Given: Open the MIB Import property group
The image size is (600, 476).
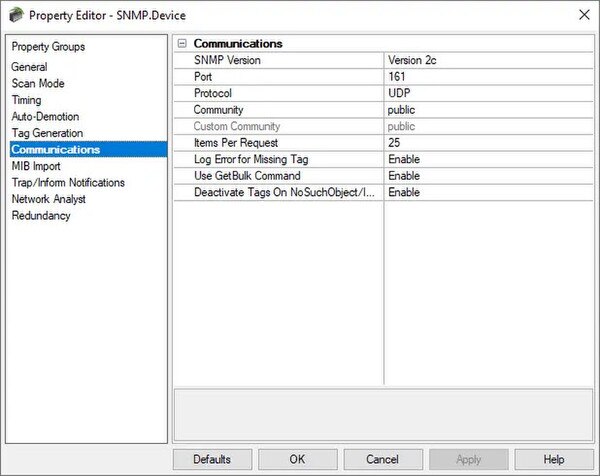Looking at the screenshot, I should click(36, 166).
